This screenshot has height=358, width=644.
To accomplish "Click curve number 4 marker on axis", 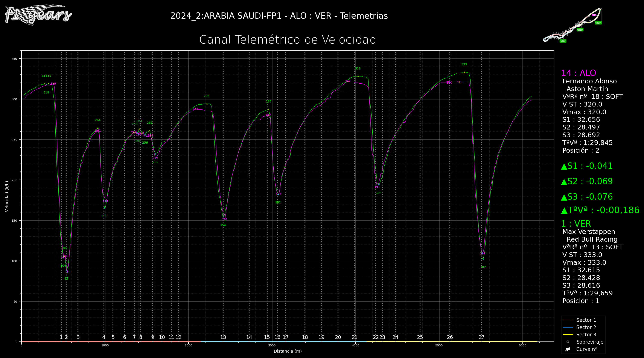I will (x=104, y=337).
